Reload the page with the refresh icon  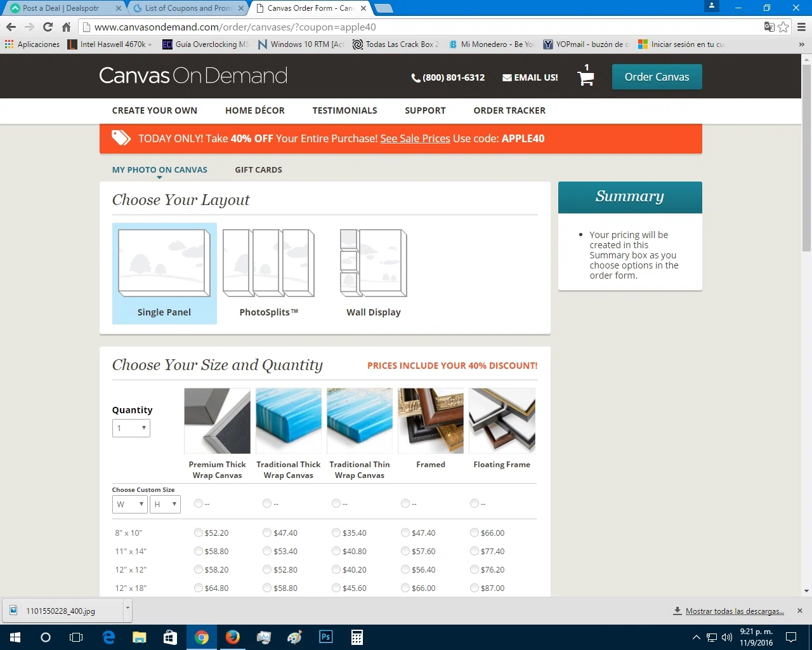pos(48,27)
